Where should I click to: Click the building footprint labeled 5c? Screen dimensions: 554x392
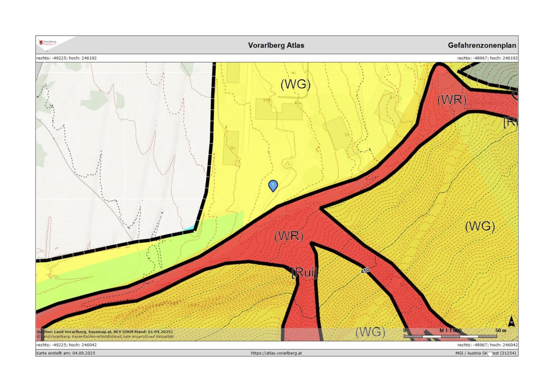point(231,148)
